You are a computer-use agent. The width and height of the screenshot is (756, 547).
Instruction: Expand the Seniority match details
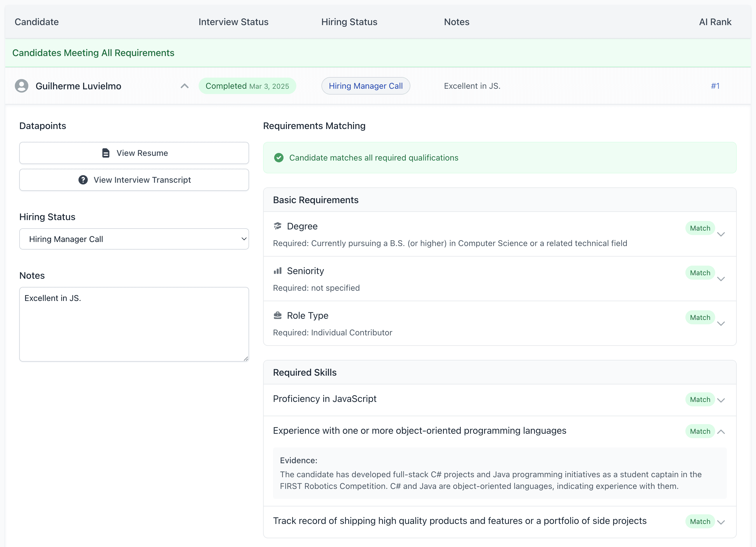[x=722, y=279]
